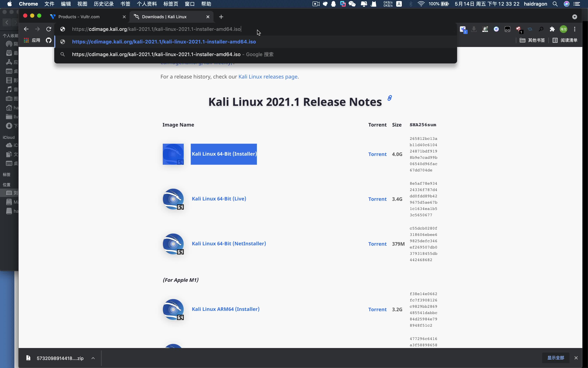588x368 pixels.
Task: Open the 视图 menu
Action: pyautogui.click(x=82, y=4)
